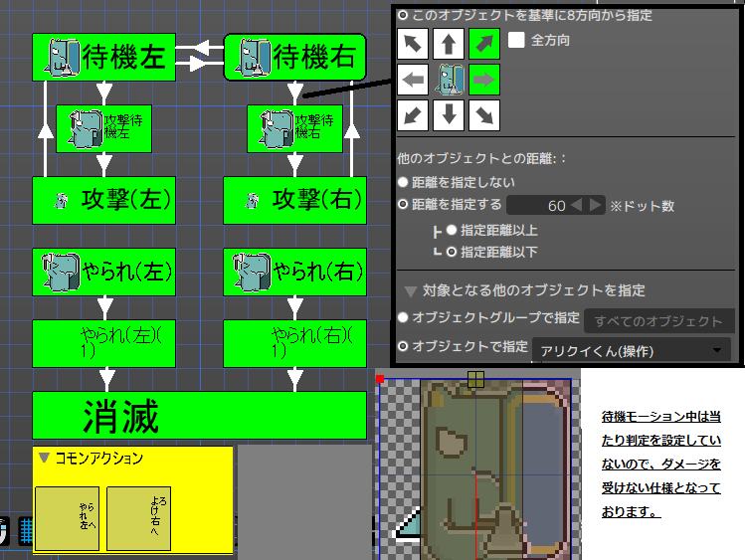The image size is (745, 560).
Task: Select 指定距離以下 radio button
Action: 452,252
